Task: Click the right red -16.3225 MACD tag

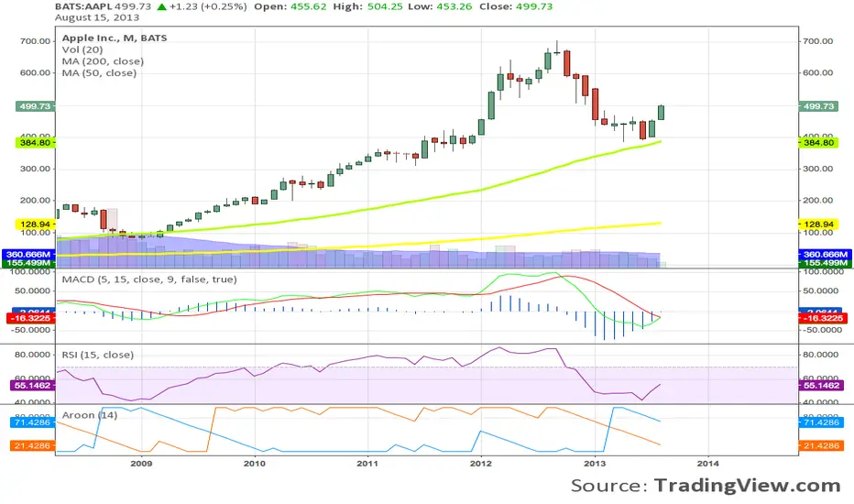Action: tap(823, 318)
